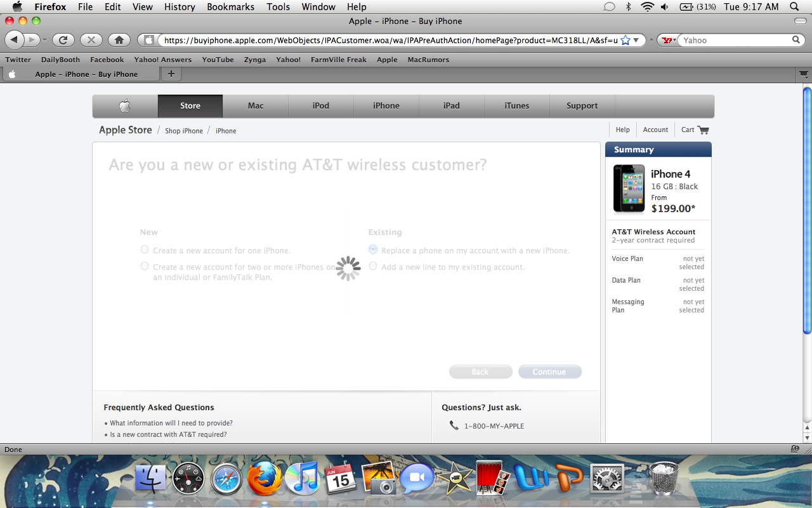The image size is (812, 508).
Task: Click the Wi-Fi status icon
Action: (647, 7)
